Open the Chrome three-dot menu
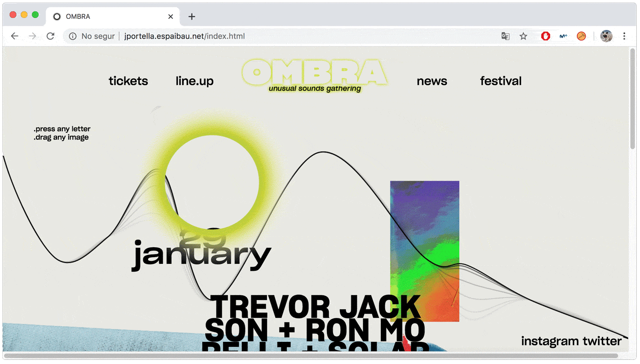The image size is (640, 364). coord(624,36)
